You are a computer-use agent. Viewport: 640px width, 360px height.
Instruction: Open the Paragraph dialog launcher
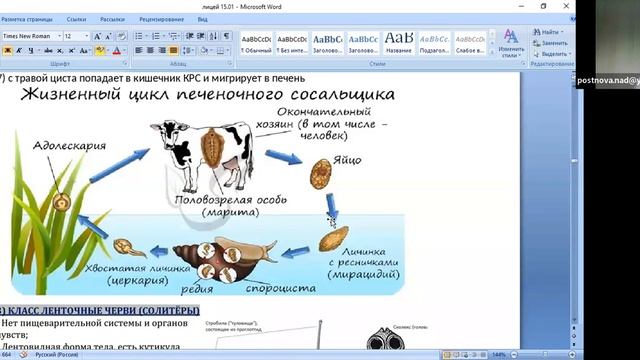230,64
